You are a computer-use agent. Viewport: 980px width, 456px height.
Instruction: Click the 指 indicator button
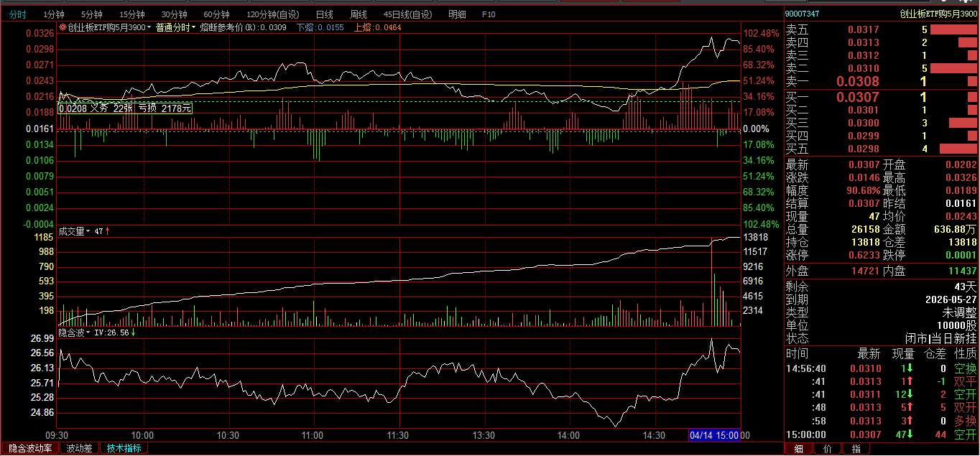(855, 449)
